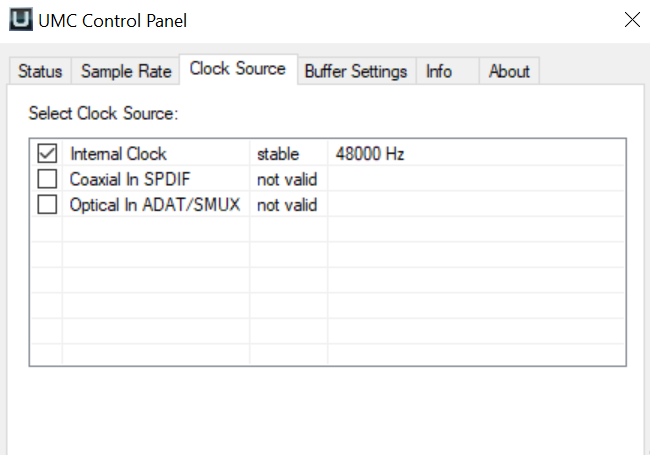This screenshot has height=455, width=650.
Task: Select the Clock Source tab
Action: [238, 69]
